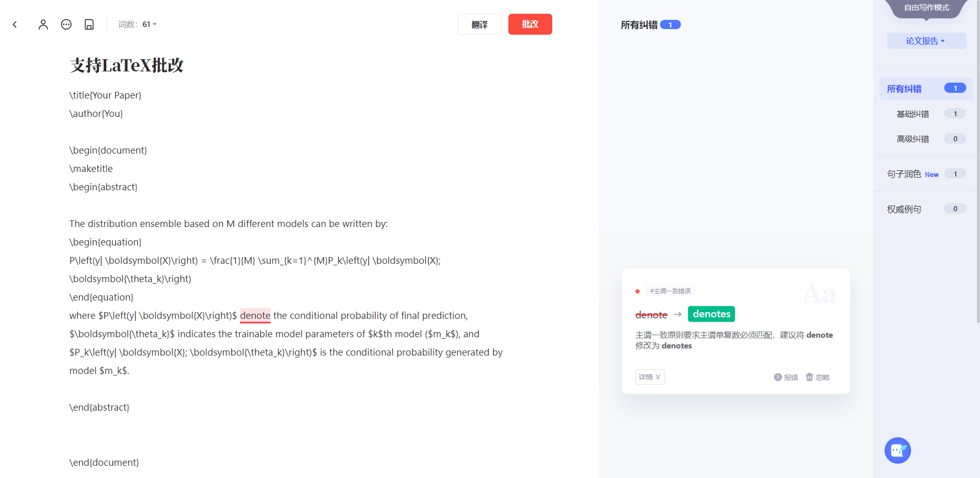
Task: Click the underlined word denote in text
Action: pyautogui.click(x=255, y=316)
